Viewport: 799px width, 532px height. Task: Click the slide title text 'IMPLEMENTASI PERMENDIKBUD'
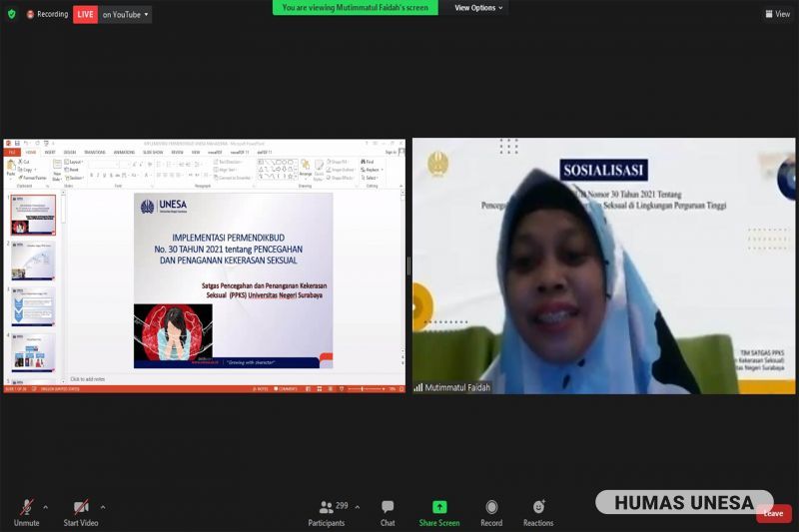[x=229, y=238]
